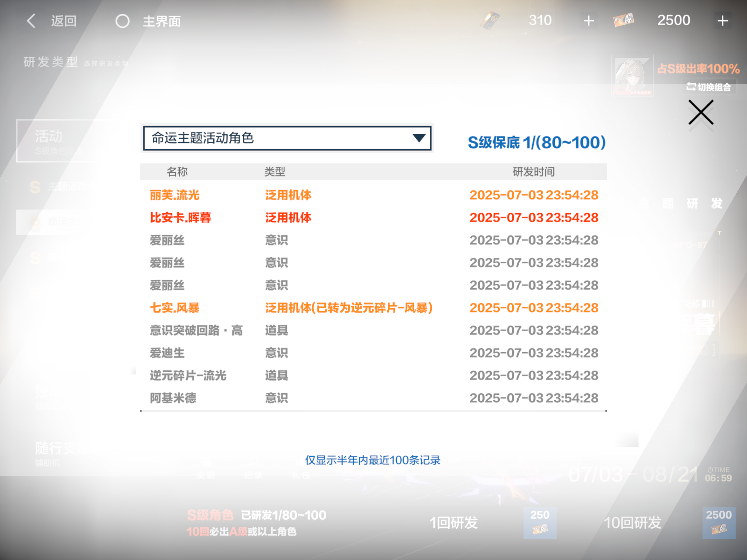Click the 意识突破回路·高 item name
Screen dimensions: 747x560
point(196,330)
